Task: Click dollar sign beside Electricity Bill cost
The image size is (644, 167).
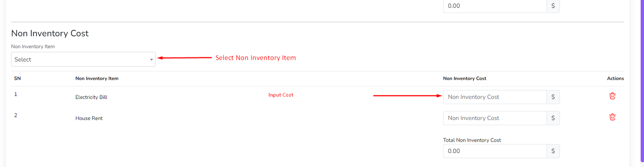Action: coord(553,97)
